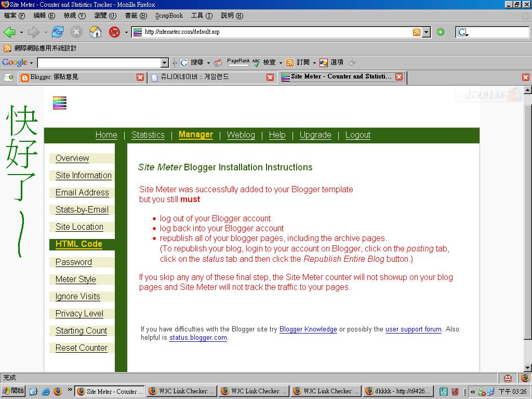Open the 檢查 dropdown arrow
The image size is (532, 399).
[281, 63]
